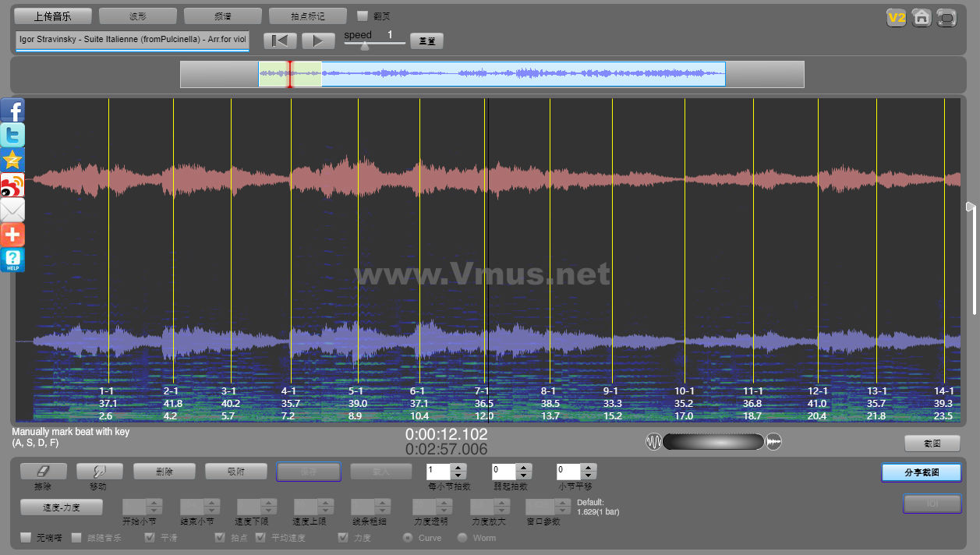
Task: Click the 上传音乐 upload button
Action: point(53,16)
